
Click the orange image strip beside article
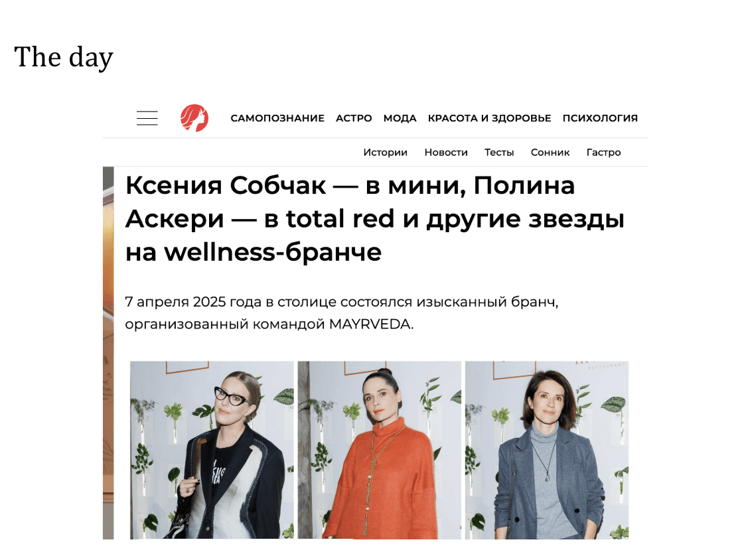[108, 352]
